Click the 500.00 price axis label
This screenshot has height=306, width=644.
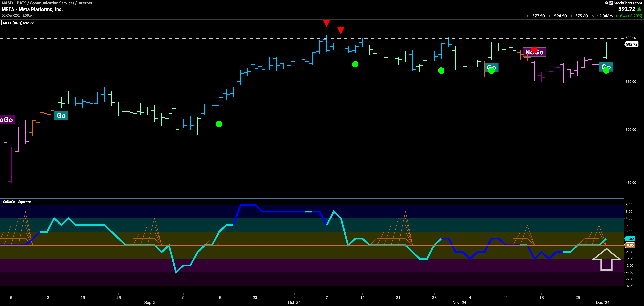coord(631,130)
